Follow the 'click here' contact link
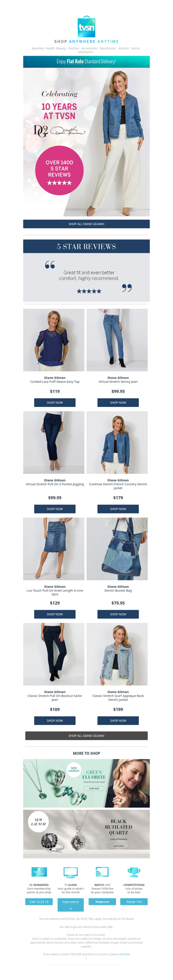Viewport: 173px width, 980px height. click(124, 954)
